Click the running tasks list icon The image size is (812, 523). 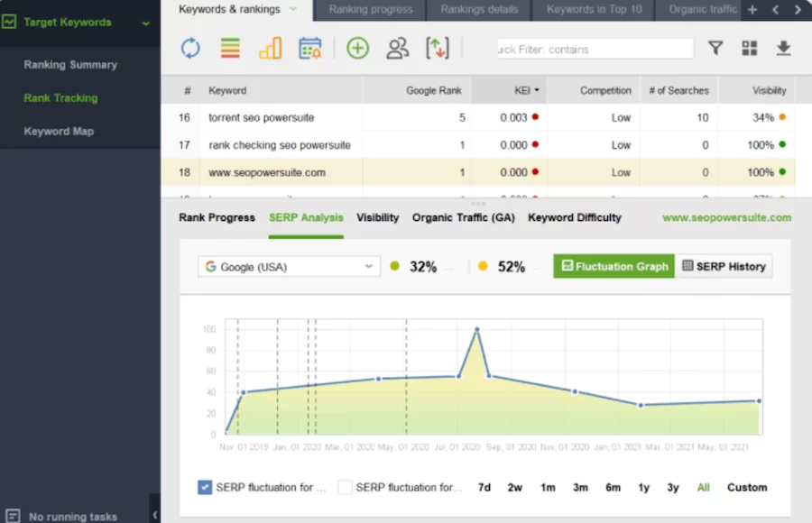tap(13, 516)
